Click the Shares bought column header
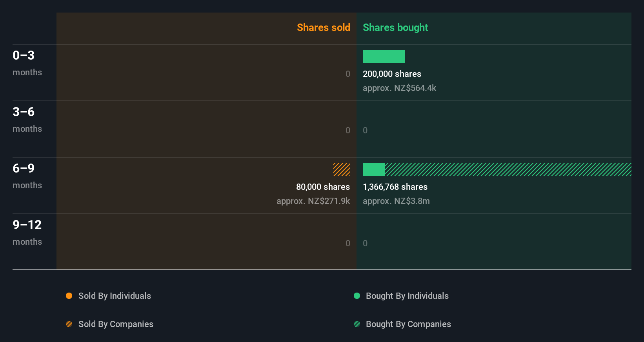 coord(395,27)
